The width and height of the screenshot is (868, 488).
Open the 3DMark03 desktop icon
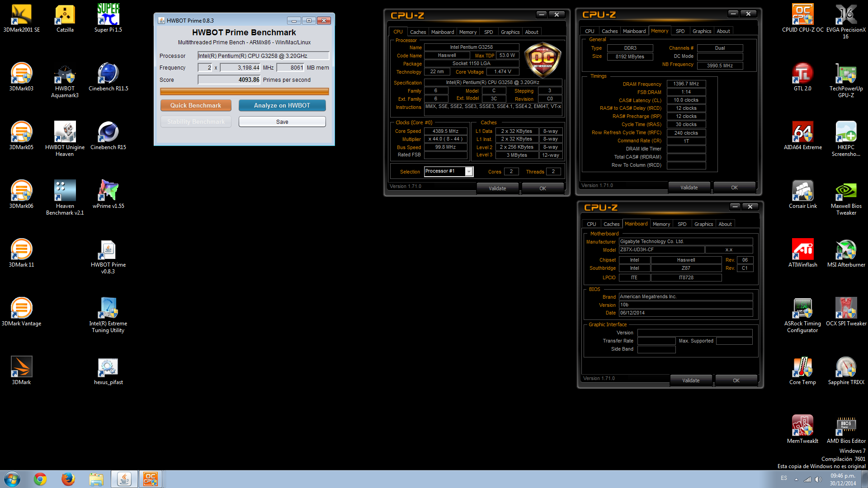(x=21, y=77)
